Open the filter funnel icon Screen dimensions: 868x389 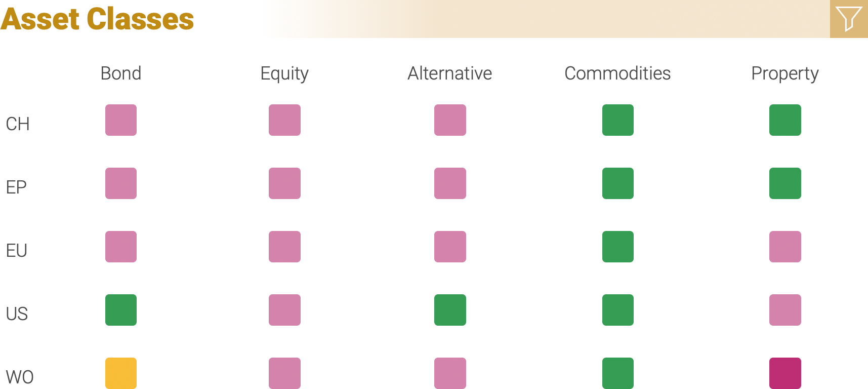tap(849, 19)
